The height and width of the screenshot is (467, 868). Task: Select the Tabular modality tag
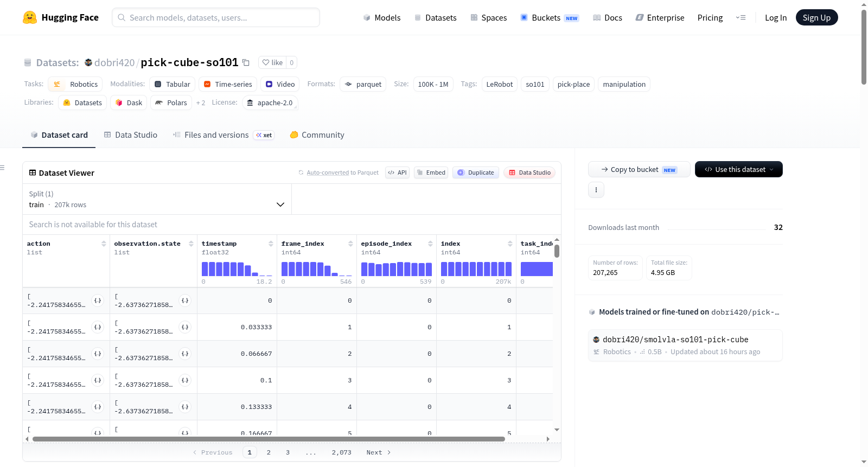coord(173,84)
